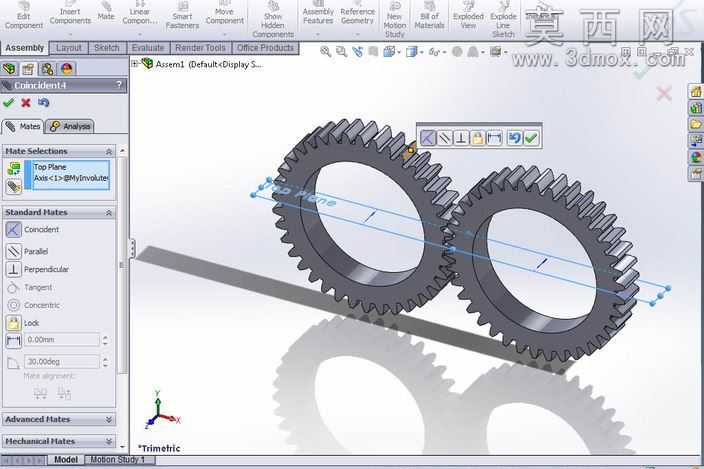Open Appearances color ball in task pane
704x469 pixels.
(696, 157)
